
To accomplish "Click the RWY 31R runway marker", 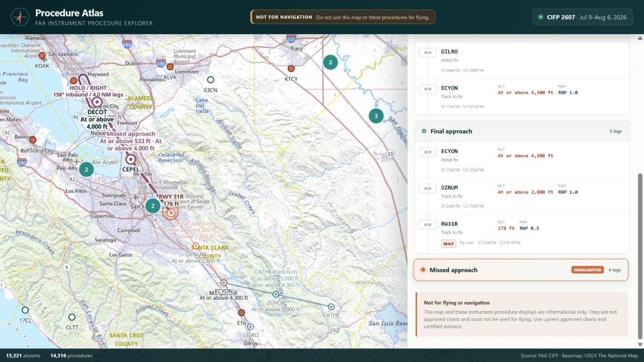I will tap(171, 213).
